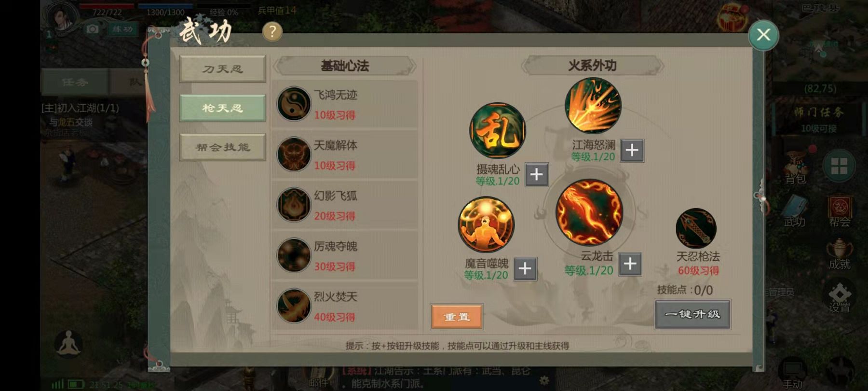Select the 魔音噬魄 skill icon
Screen dimensions: 868x391
pyautogui.click(x=486, y=224)
